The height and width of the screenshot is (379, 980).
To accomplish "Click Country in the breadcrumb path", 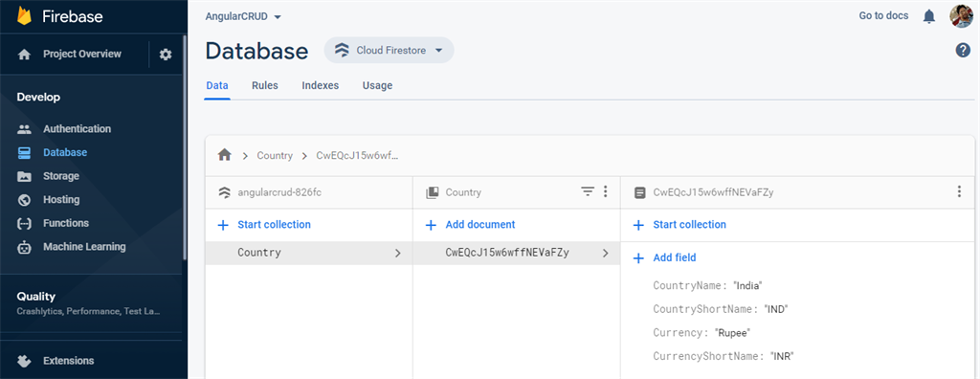I will pyautogui.click(x=275, y=156).
